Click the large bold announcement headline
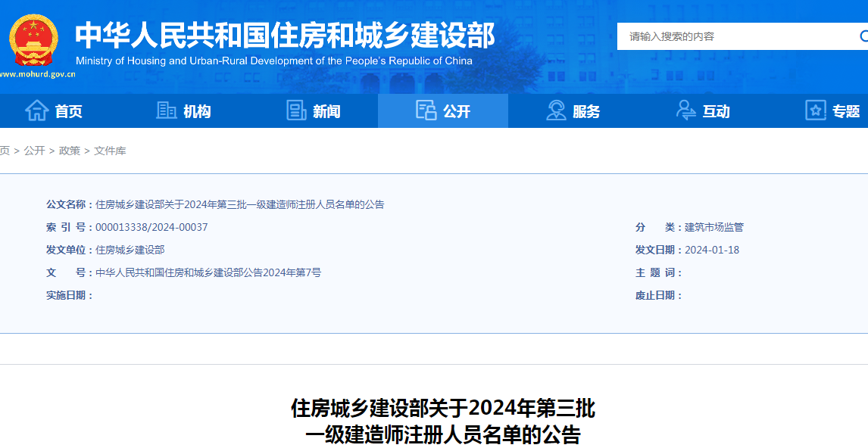 click(x=443, y=422)
